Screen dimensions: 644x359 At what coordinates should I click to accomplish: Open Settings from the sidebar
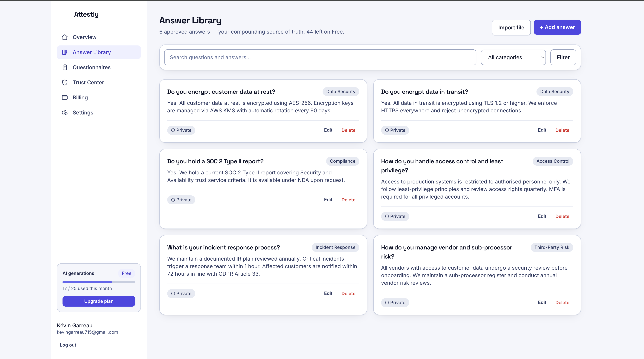tap(99, 112)
